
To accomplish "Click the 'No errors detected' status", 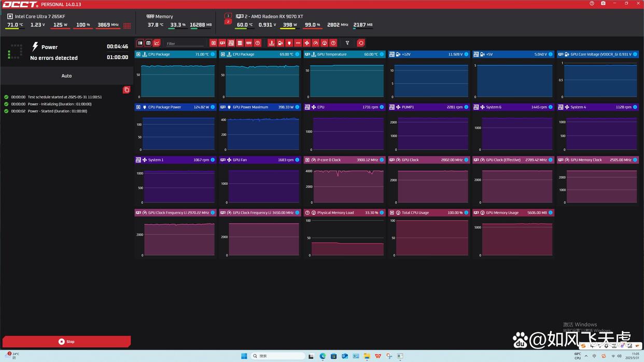I will (54, 58).
